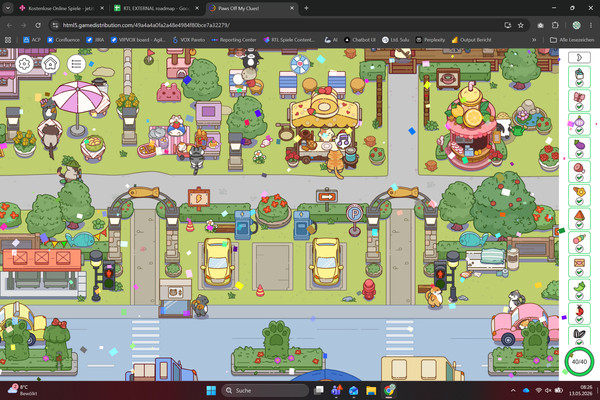Screen dimensions: 600x400
Task: Open the Perplexity bookmark
Action: click(x=430, y=40)
